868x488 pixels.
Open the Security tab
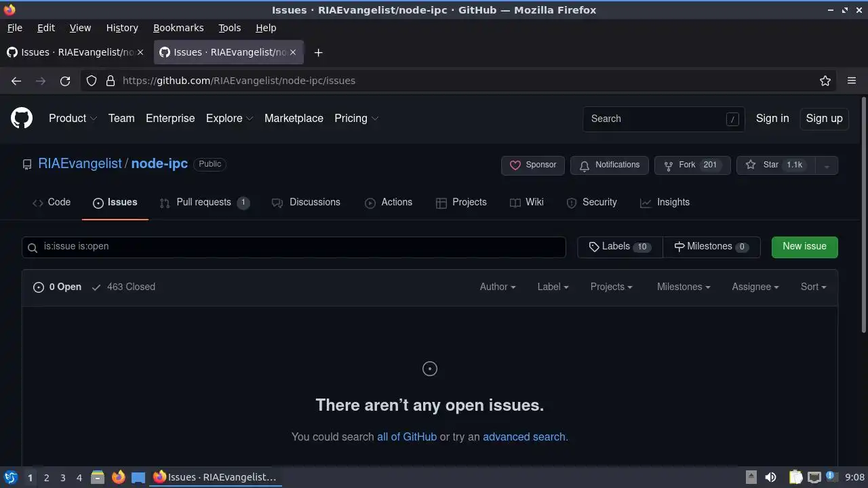point(591,202)
